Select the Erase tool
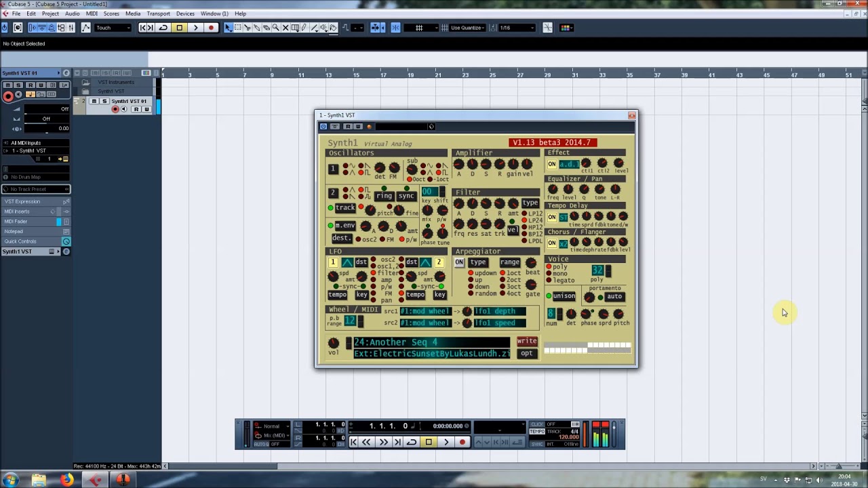Screen dimensions: 868x488 pos(267,28)
